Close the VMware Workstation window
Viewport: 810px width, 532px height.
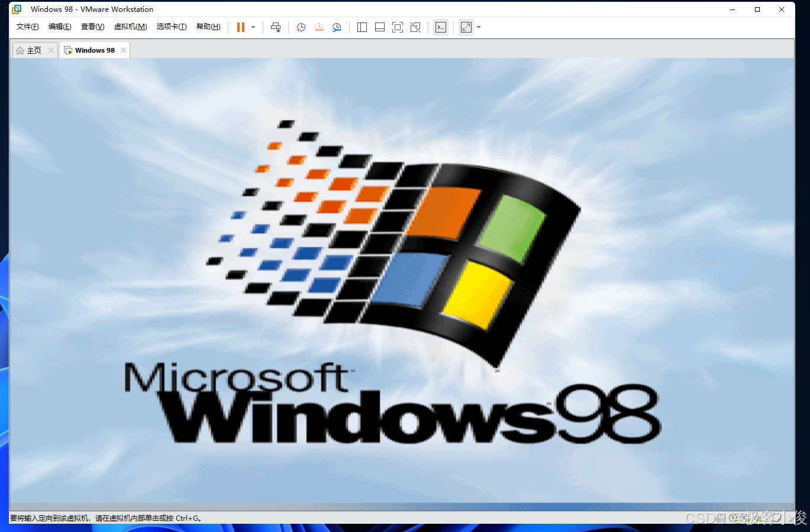[782, 9]
